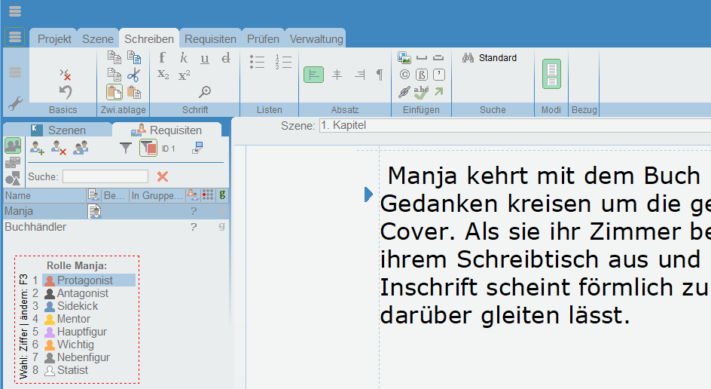This screenshot has height=389, width=711.
Task: Click the green g column header
Action: point(222,195)
